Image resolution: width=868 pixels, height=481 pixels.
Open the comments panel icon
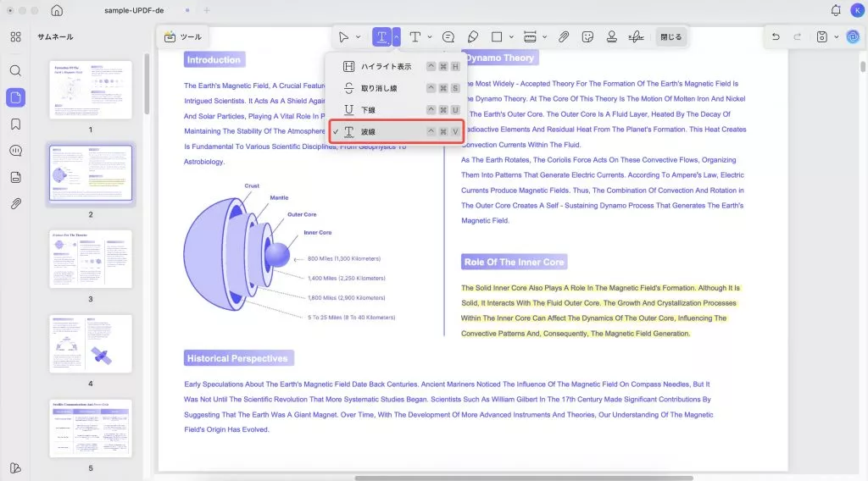15,151
